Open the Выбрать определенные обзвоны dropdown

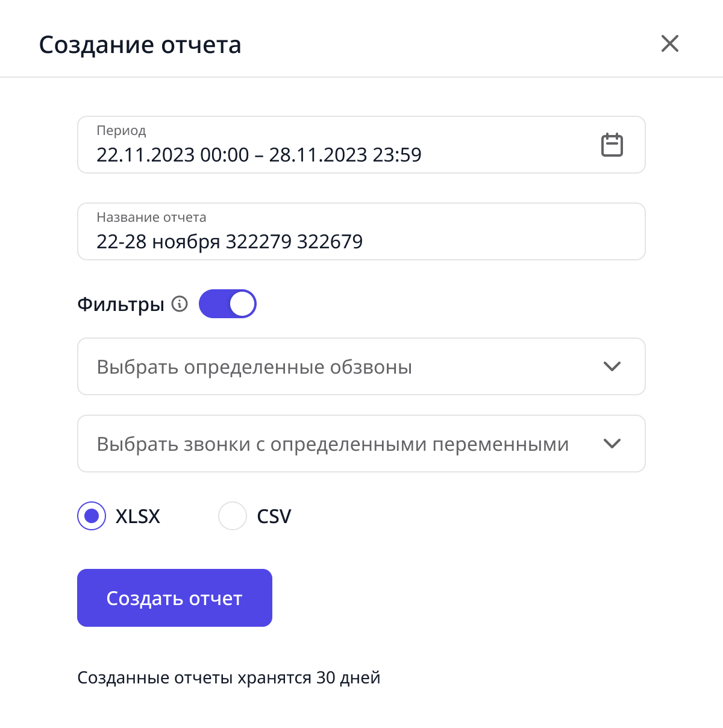(x=361, y=366)
